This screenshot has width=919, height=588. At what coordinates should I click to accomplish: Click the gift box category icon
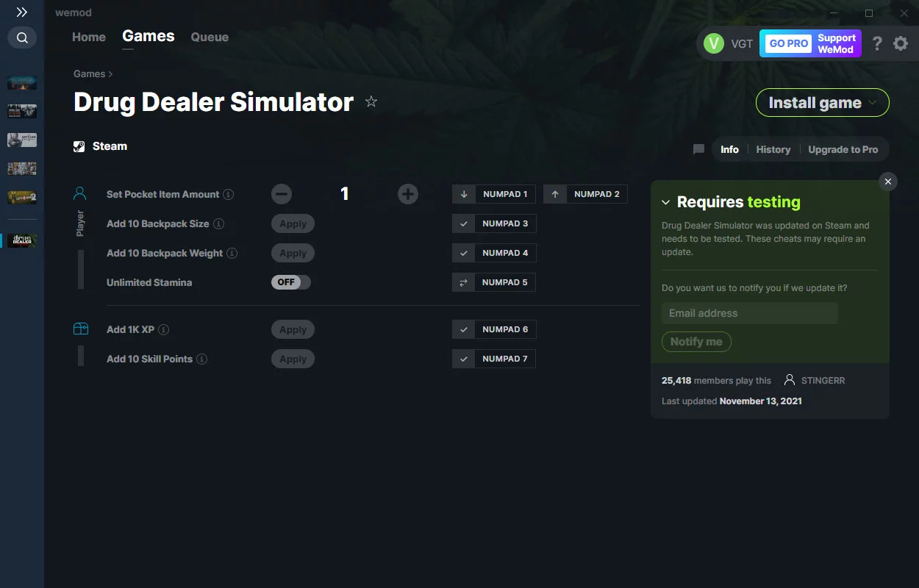click(x=80, y=329)
